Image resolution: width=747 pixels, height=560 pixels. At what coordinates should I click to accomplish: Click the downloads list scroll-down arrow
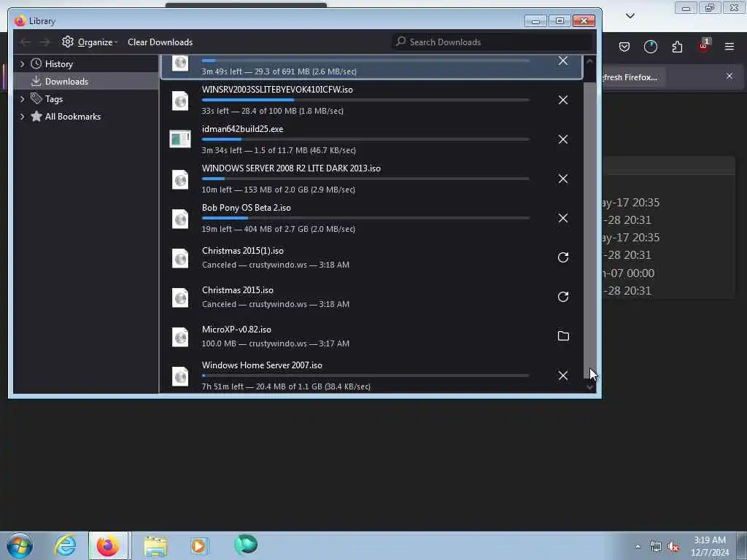[589, 387]
